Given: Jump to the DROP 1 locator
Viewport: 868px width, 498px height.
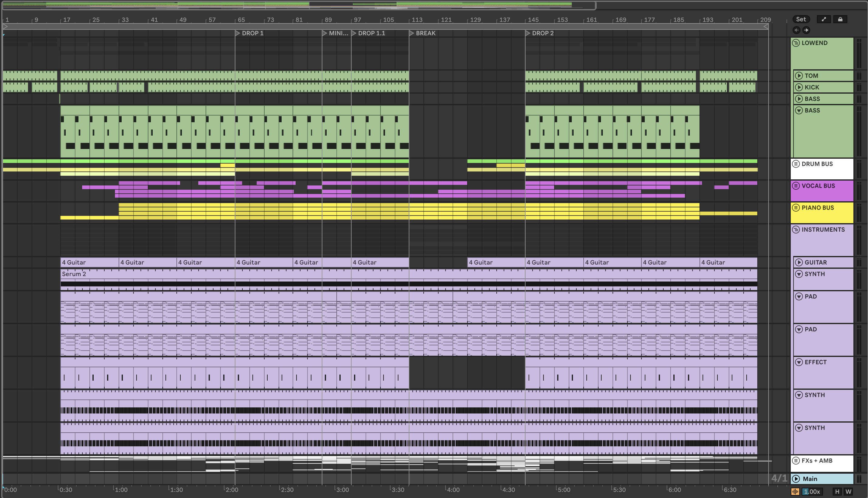Looking at the screenshot, I should 238,33.
